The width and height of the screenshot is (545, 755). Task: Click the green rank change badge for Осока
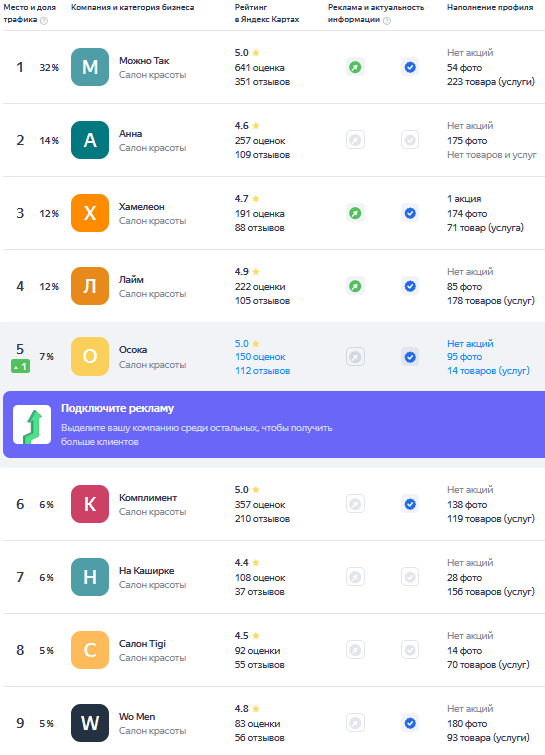point(21,367)
